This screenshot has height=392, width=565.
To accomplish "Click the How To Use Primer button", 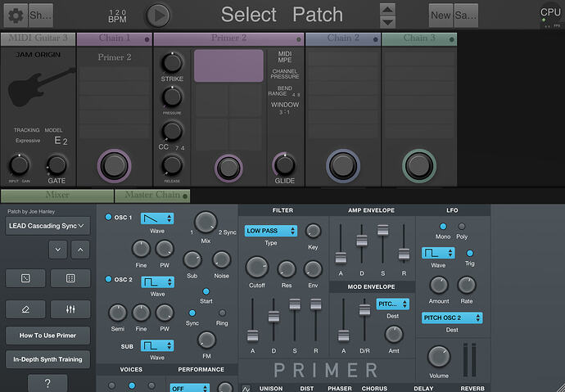I will (47, 336).
